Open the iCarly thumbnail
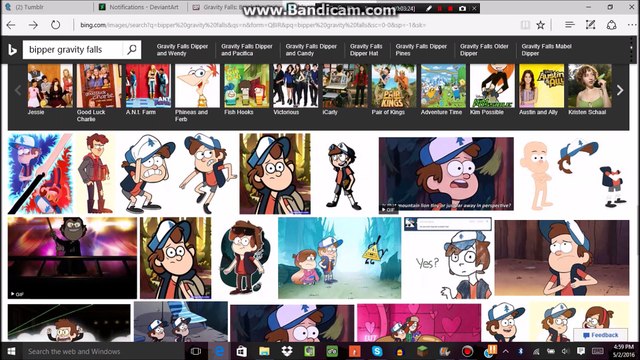This screenshot has width=640, height=360. tap(345, 86)
